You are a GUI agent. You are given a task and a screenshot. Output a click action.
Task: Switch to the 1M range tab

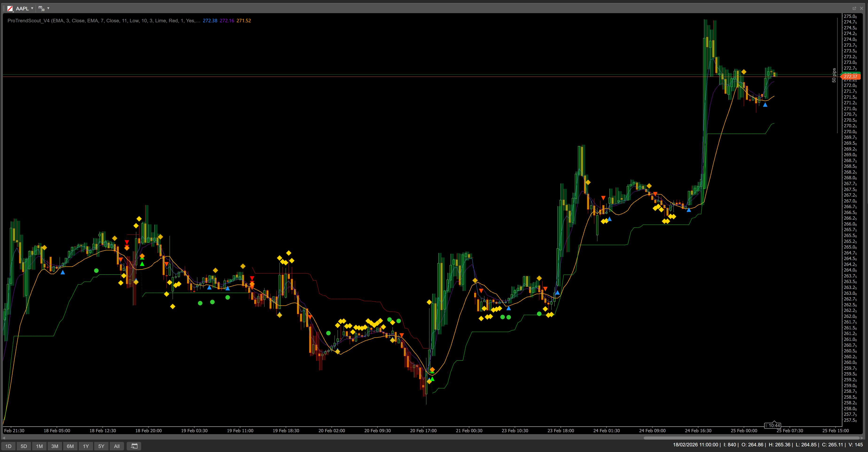click(x=39, y=446)
